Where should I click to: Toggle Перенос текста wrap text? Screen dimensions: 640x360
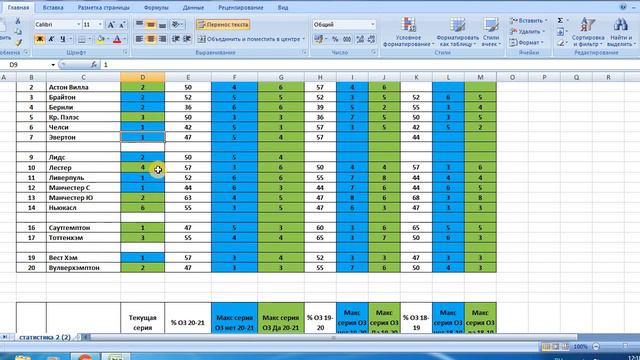click(223, 25)
